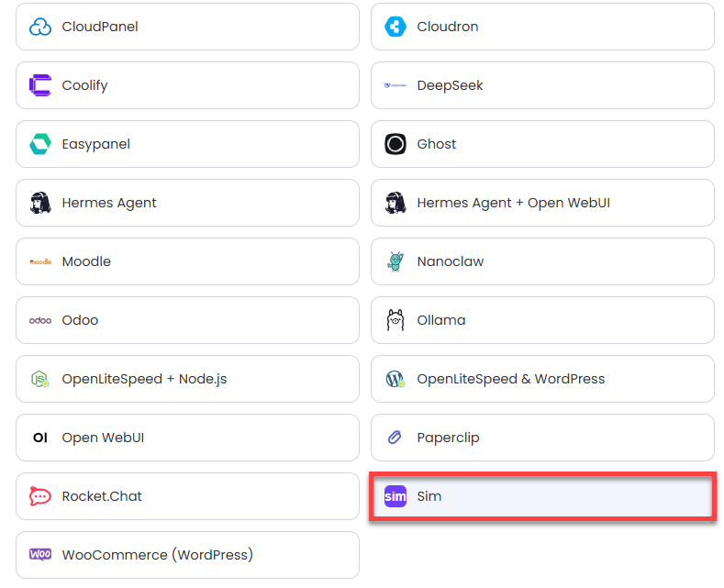This screenshot has height=588, width=724.
Task: Choose the Cloudron application card
Action: click(542, 27)
